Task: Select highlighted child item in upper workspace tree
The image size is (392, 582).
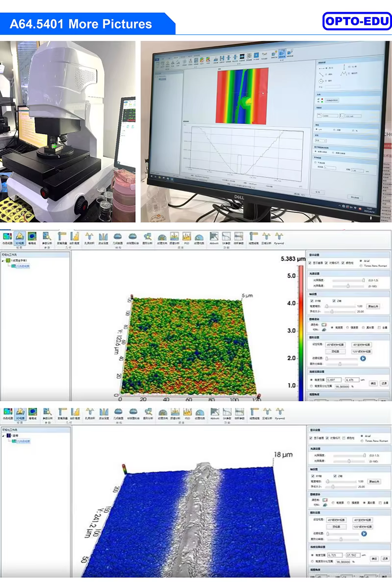Action: pyautogui.click(x=23, y=266)
